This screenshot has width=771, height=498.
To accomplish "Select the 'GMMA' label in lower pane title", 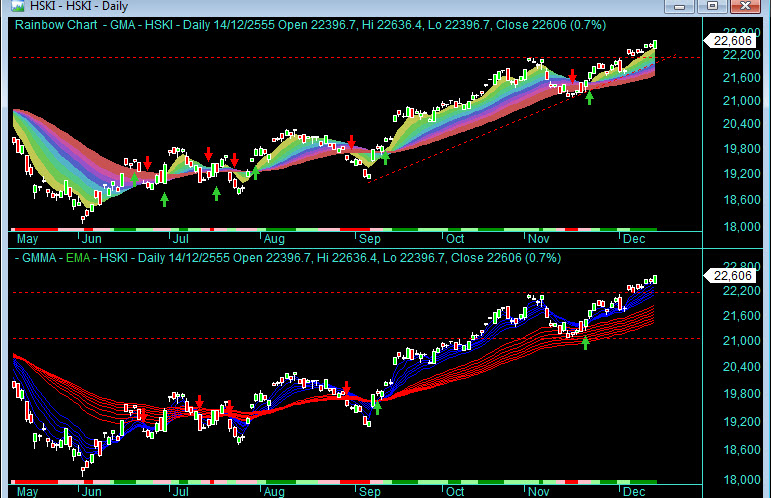I will (39, 258).
